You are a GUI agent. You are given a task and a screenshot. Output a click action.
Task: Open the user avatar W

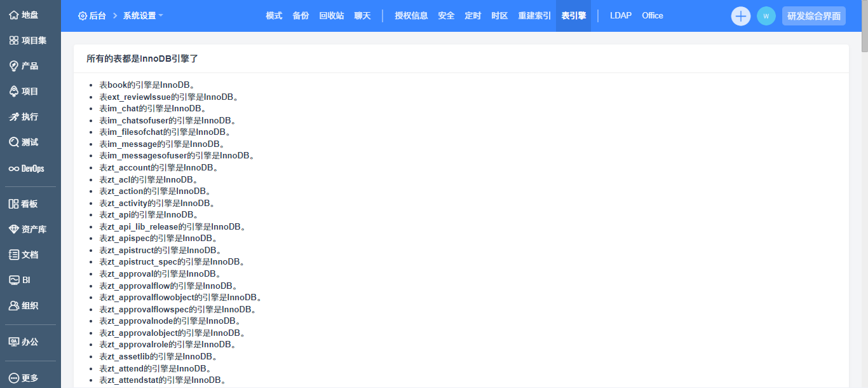coord(766,16)
